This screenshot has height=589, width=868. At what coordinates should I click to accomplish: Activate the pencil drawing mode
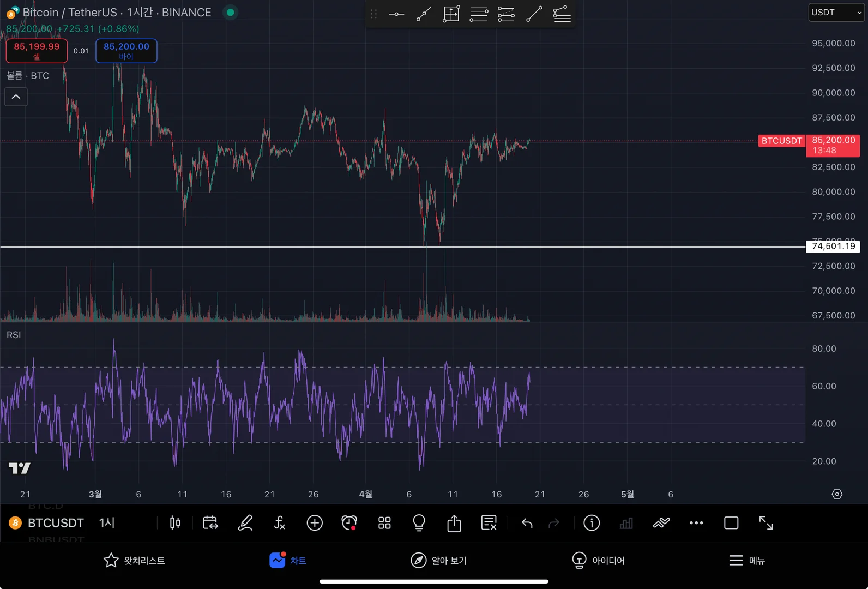[x=245, y=523]
